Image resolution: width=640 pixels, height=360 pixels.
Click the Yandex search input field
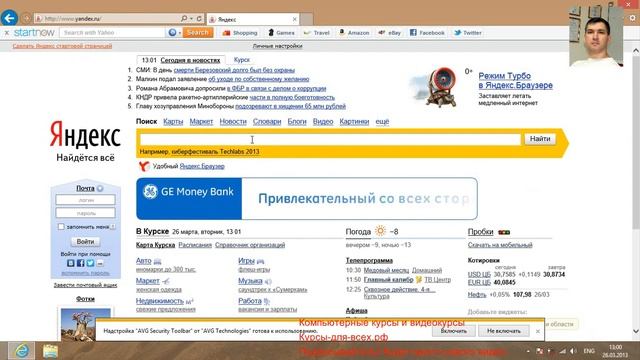point(330,139)
